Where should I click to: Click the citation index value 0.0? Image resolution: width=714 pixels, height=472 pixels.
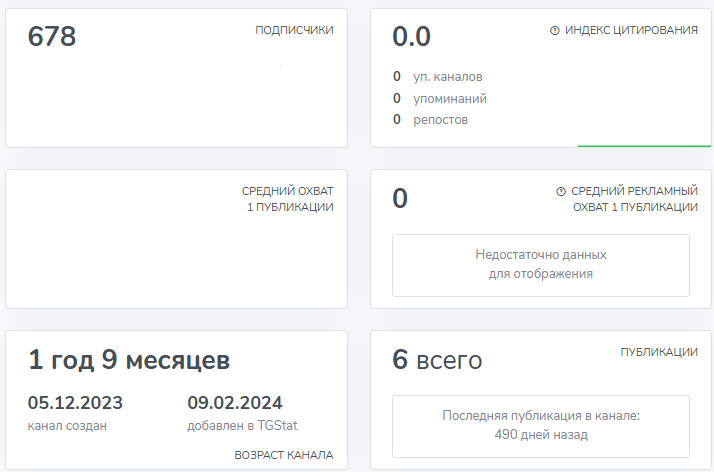[x=411, y=36]
